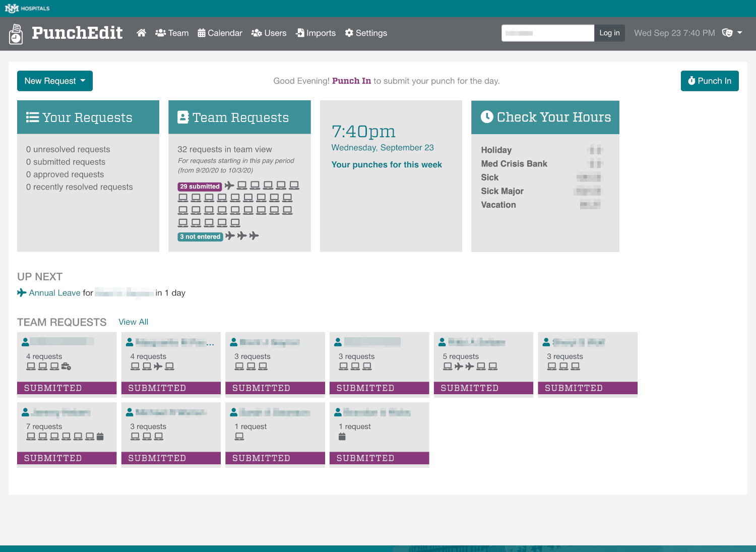Viewport: 756px width, 552px height.
Task: Click '32 requests in team view' text
Action: click(x=225, y=149)
